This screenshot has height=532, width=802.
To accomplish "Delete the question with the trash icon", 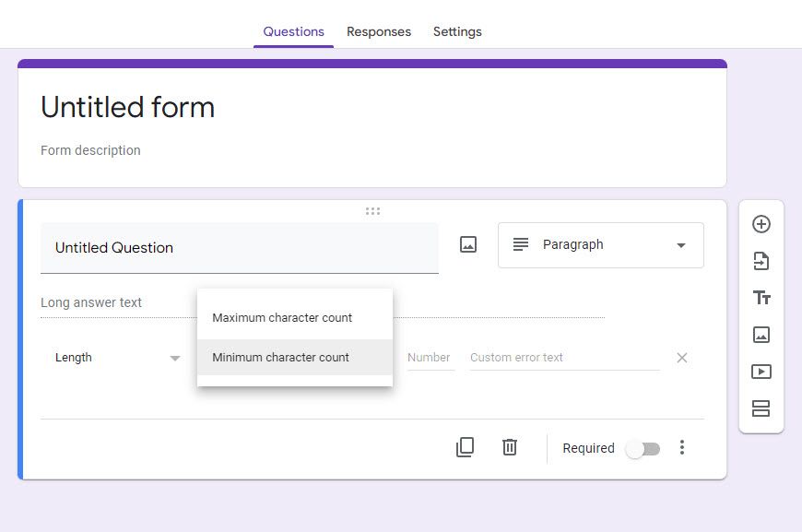I will coord(509,447).
